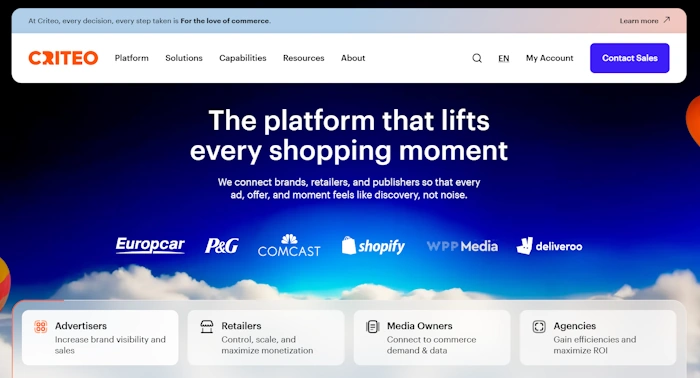
Task: Click 'The platform that lifts' headline
Action: coord(349,120)
